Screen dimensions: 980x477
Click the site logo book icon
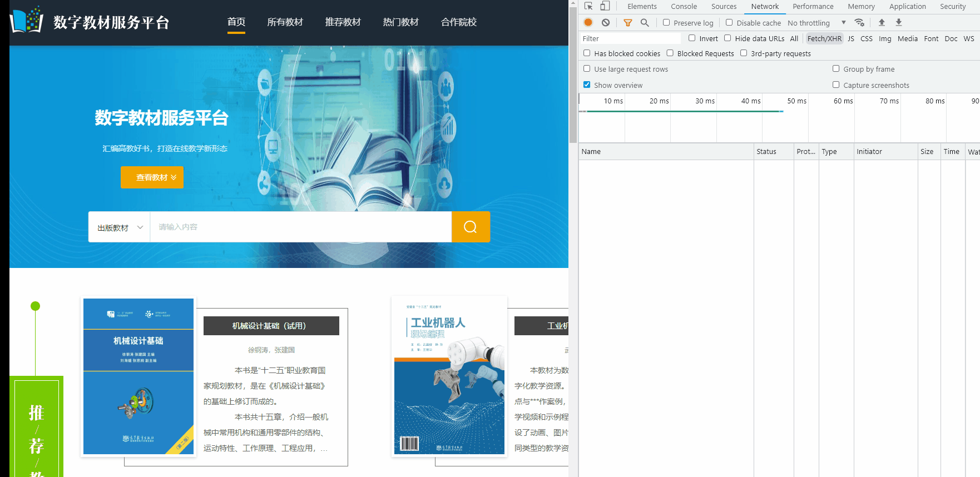click(27, 20)
